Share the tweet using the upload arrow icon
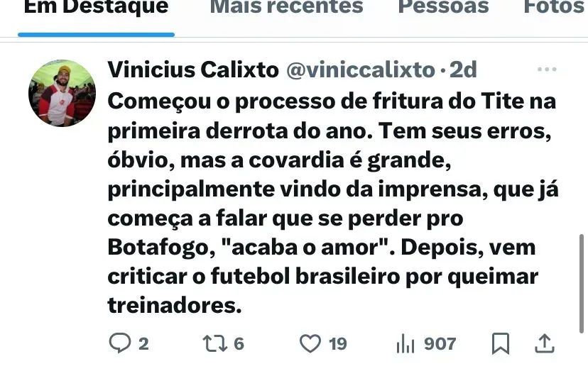The width and height of the screenshot is (588, 371). click(x=544, y=343)
